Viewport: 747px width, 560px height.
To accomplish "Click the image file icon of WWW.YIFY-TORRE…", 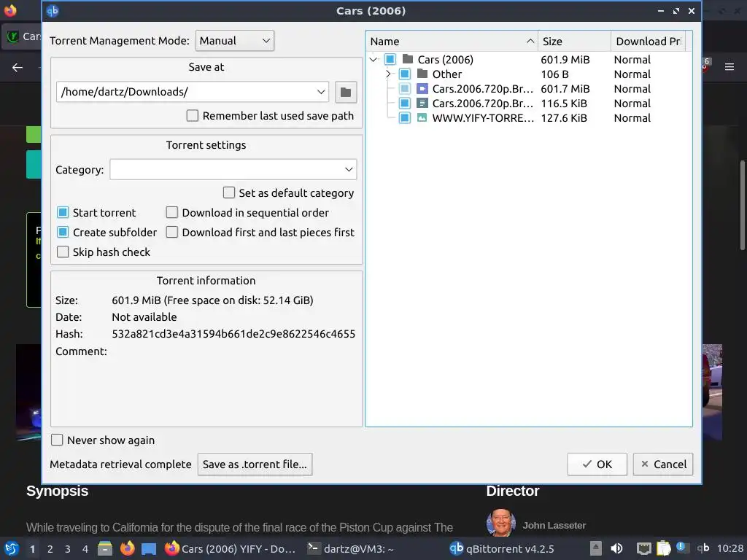I will coord(422,117).
